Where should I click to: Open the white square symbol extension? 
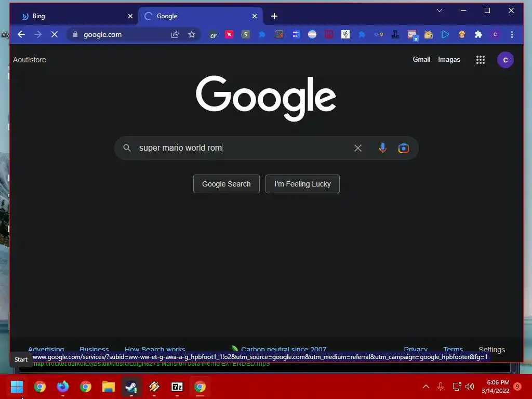point(345,34)
